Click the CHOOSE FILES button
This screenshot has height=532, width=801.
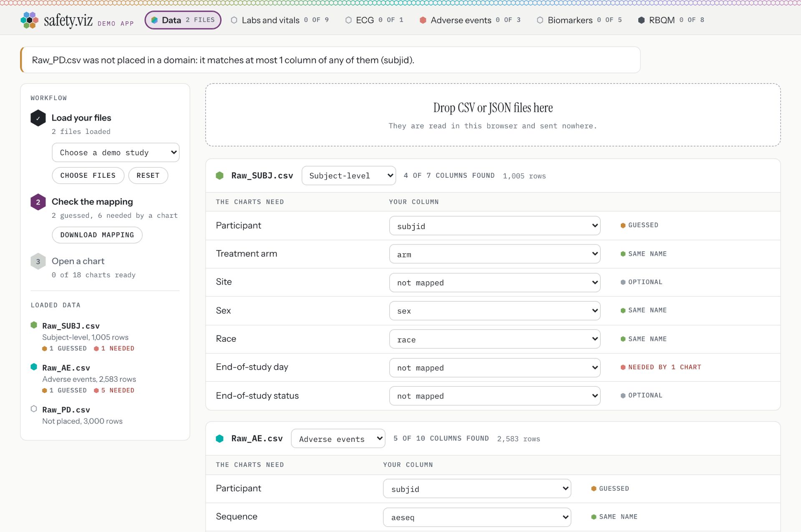pyautogui.click(x=88, y=176)
